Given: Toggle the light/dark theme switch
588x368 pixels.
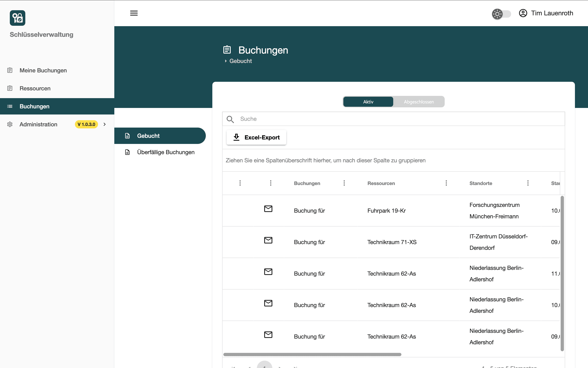Looking at the screenshot, I should [x=501, y=14].
